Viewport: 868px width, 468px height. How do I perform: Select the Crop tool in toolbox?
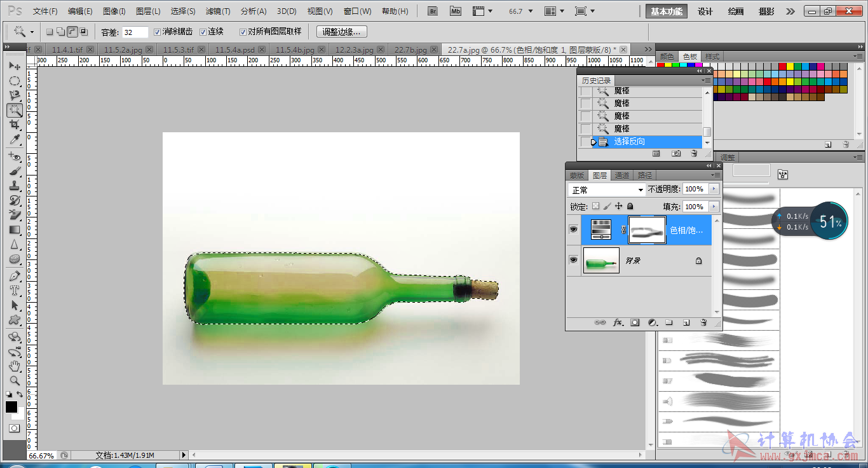[14, 125]
